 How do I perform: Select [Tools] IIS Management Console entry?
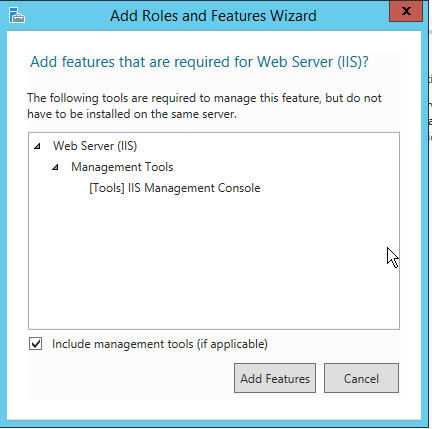pyautogui.click(x=175, y=188)
